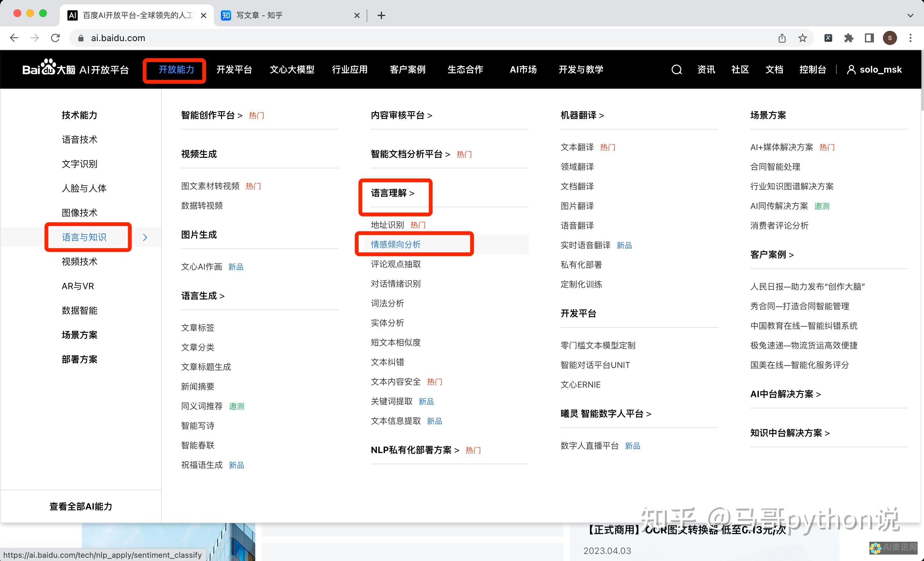The height and width of the screenshot is (561, 924).
Task: Bookmark page with the star icon
Action: [803, 38]
